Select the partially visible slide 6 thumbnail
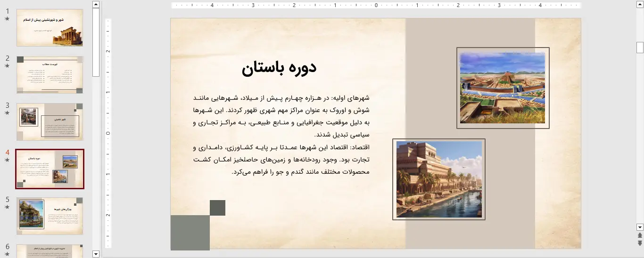Viewport: 644px width, 258px height. tap(50, 251)
